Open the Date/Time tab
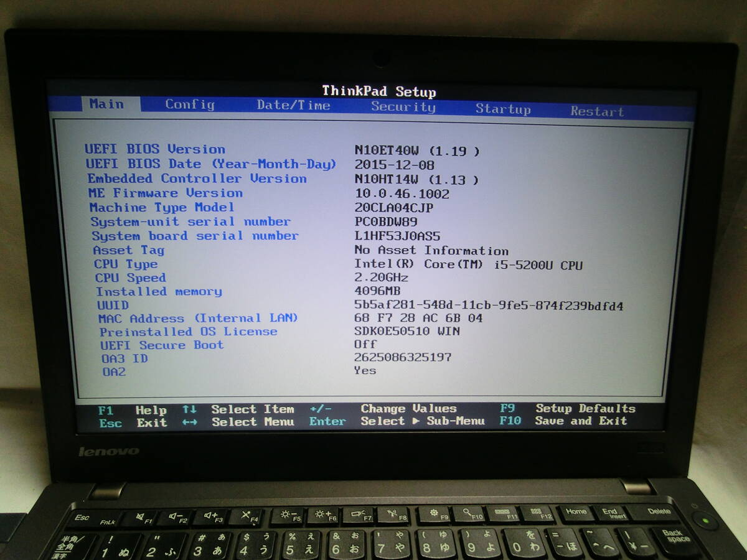Screen dimensions: 747x560 [293, 105]
